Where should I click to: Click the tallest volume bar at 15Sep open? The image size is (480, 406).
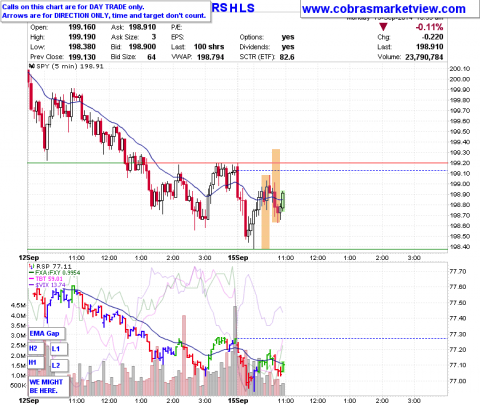click(x=235, y=350)
